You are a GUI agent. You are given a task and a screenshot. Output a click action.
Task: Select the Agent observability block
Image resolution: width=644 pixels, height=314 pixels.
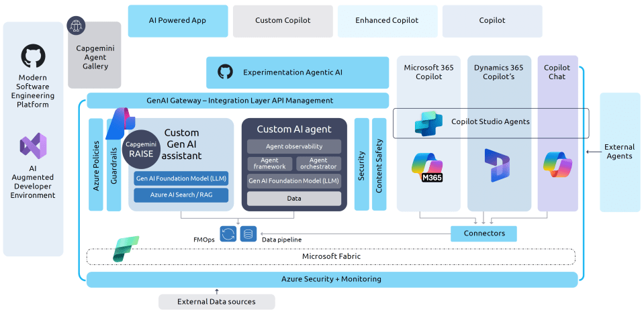pyautogui.click(x=294, y=146)
